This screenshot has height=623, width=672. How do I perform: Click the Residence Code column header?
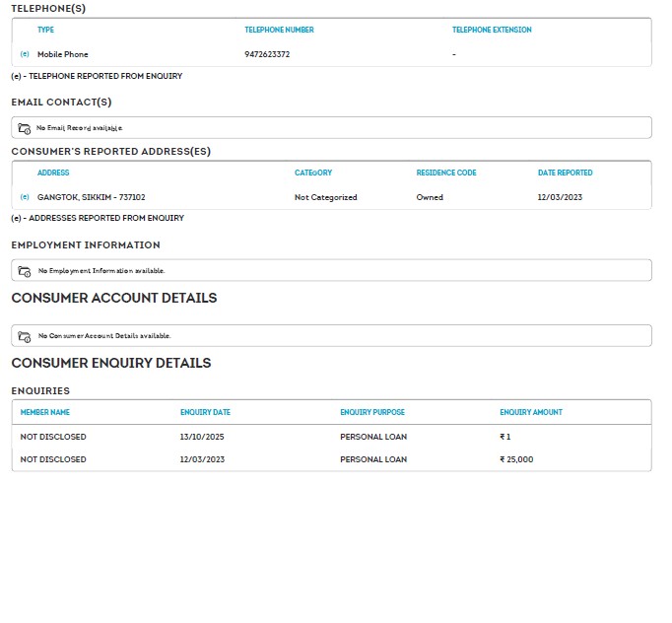coord(445,173)
